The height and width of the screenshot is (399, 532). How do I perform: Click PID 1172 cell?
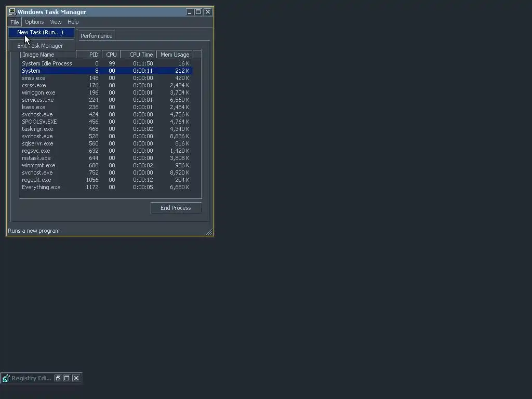coord(92,187)
